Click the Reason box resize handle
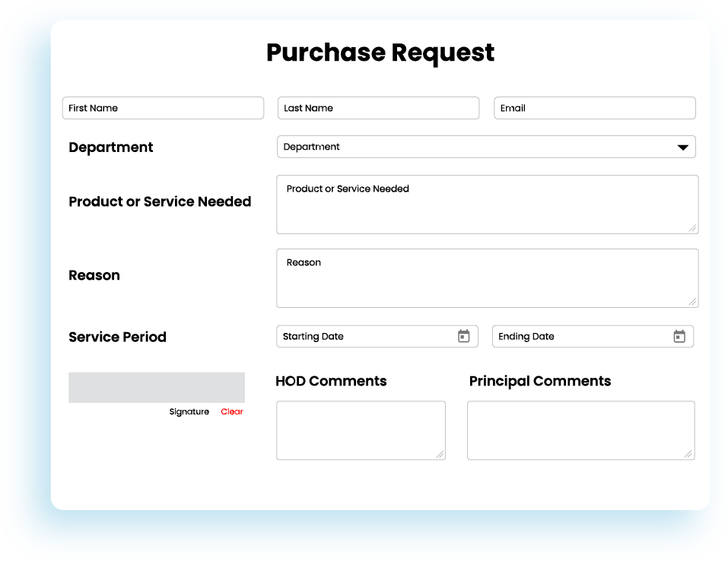 pyautogui.click(x=692, y=301)
